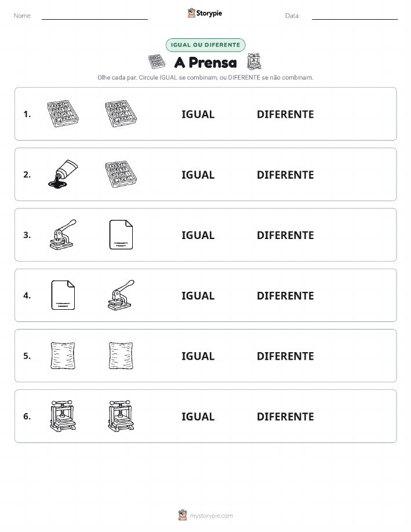Image resolution: width=411 pixels, height=532 pixels.
Task: Click the paper sheet icon in row 3
Action: 121,235
